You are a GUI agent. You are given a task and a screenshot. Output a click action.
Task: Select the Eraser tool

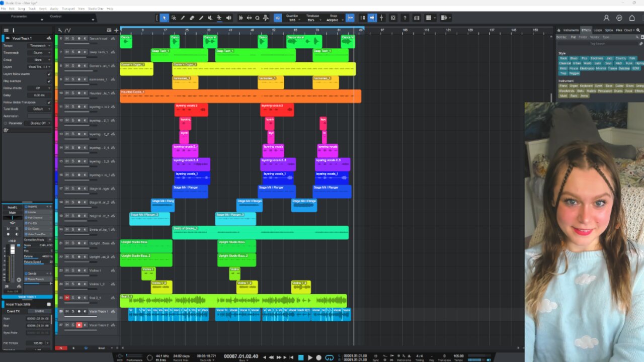pyautogui.click(x=192, y=18)
